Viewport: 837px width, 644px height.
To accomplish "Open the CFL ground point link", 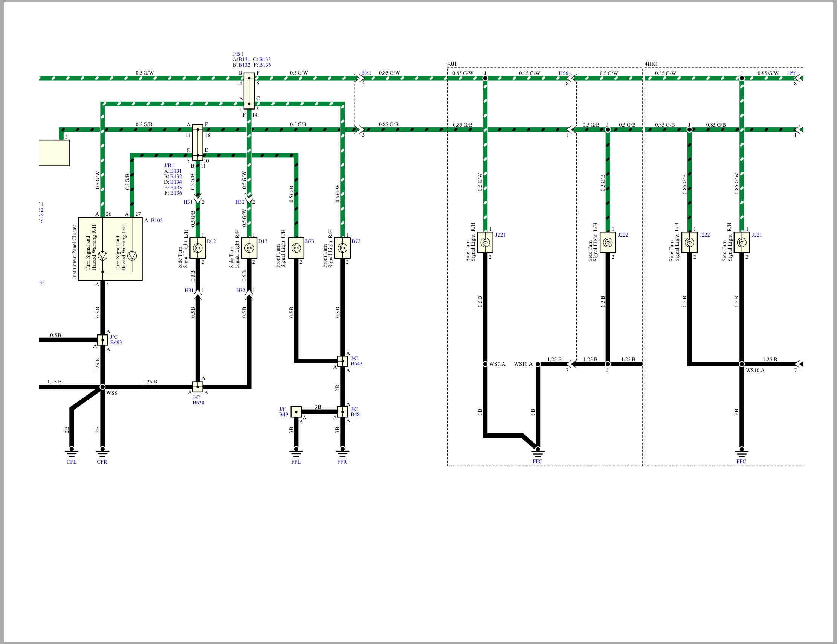I will 71,462.
